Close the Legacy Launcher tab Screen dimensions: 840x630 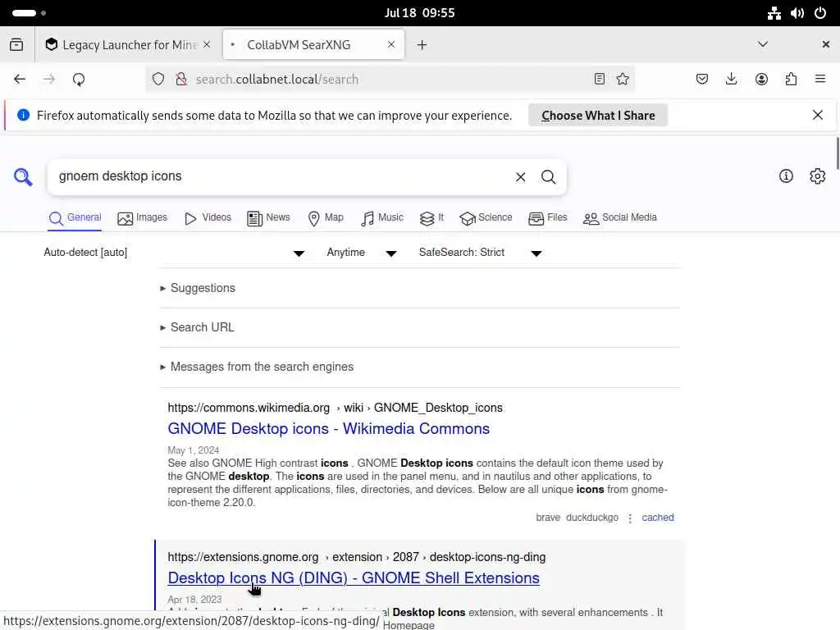click(207, 44)
